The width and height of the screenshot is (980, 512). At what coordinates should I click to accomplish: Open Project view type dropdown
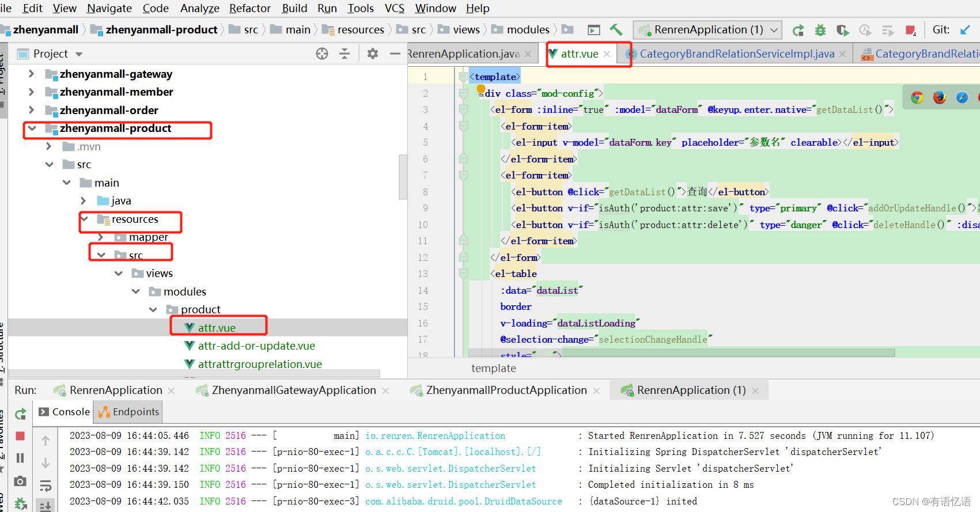pos(79,54)
